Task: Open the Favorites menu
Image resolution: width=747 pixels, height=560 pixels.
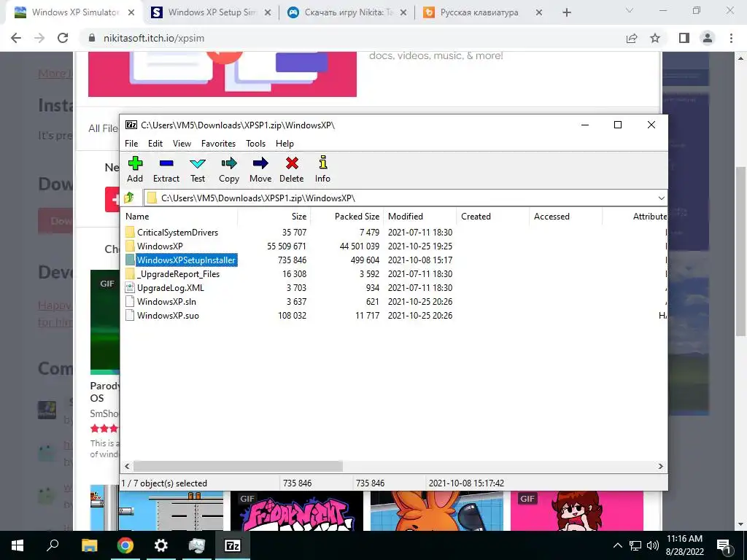Action: tap(219, 144)
